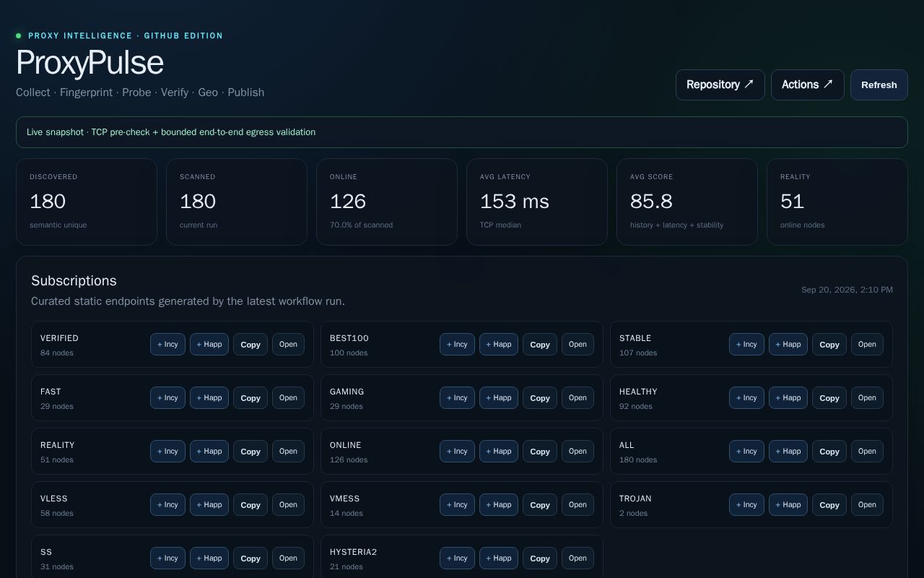The height and width of the screenshot is (578, 924).
Task: Click the Sep 20, 2026 timestamp
Action: 847,290
